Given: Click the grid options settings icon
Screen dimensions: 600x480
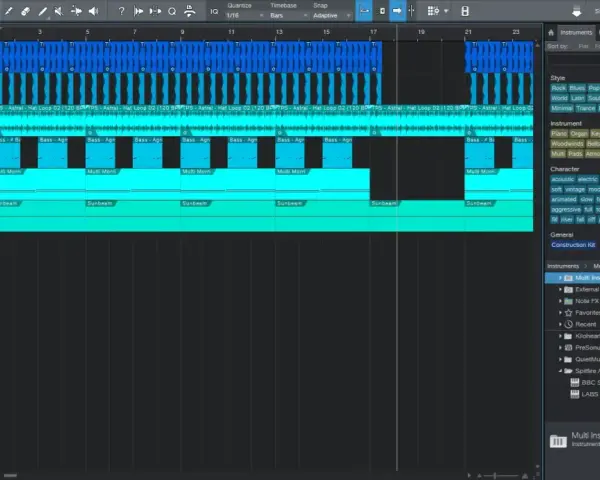Looking at the screenshot, I should point(433,11).
